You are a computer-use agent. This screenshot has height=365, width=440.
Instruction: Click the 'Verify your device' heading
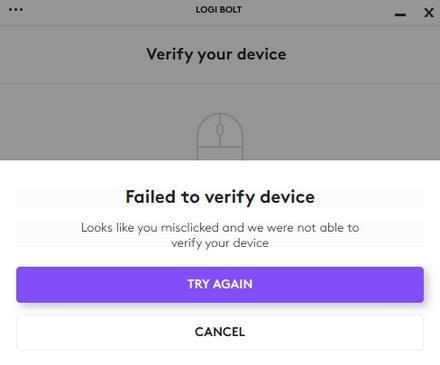pos(216,54)
